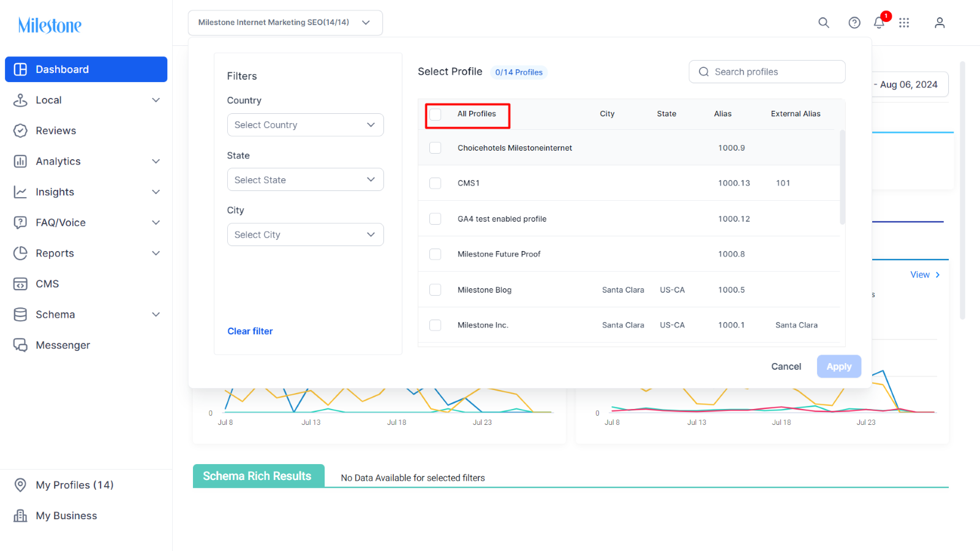Click alias value 1000.13

[734, 183]
